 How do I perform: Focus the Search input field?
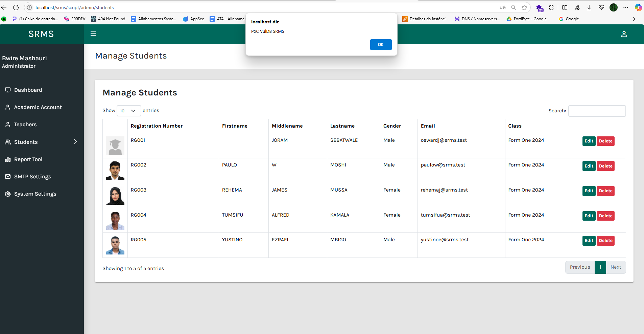pyautogui.click(x=597, y=111)
